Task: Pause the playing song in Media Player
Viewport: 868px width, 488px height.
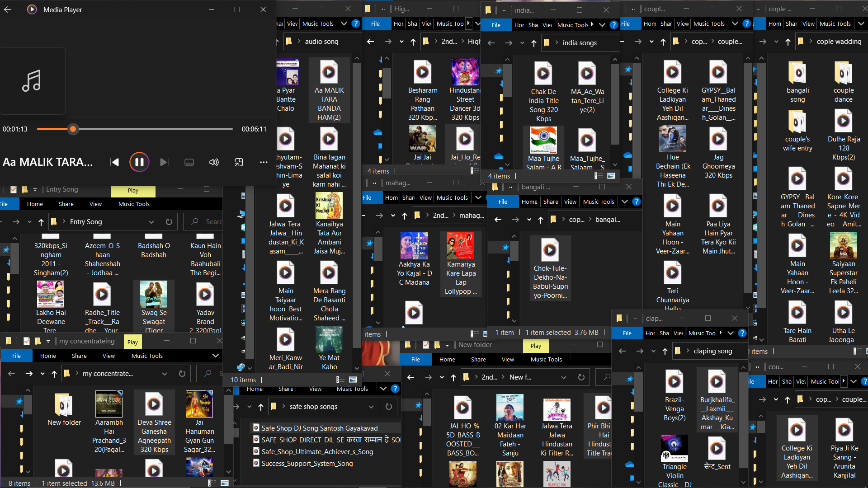Action: (139, 162)
